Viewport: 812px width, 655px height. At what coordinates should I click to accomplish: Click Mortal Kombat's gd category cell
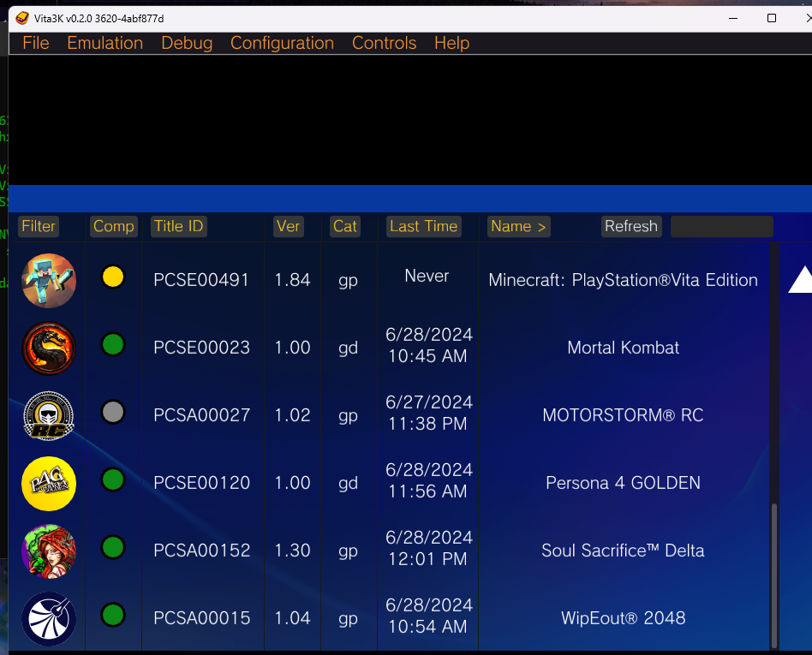(x=348, y=348)
